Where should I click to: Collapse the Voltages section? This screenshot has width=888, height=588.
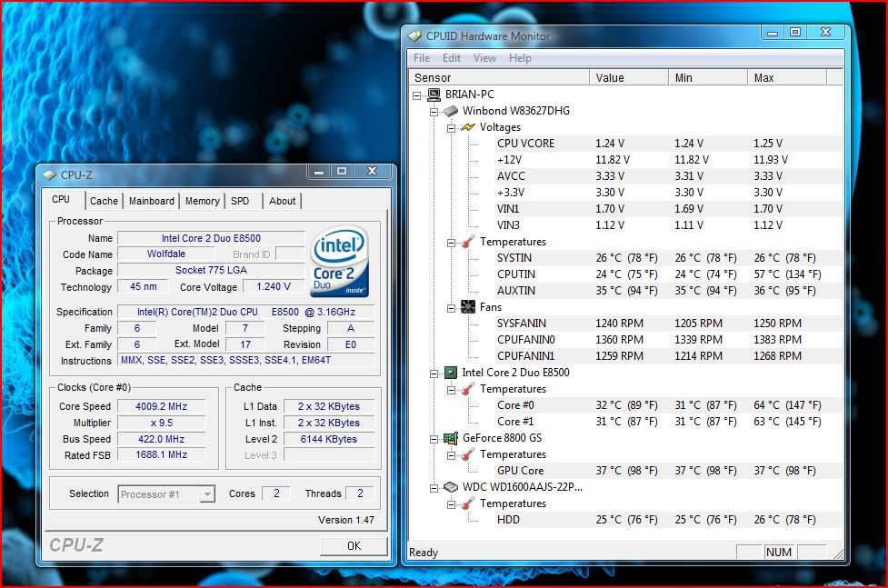click(452, 128)
